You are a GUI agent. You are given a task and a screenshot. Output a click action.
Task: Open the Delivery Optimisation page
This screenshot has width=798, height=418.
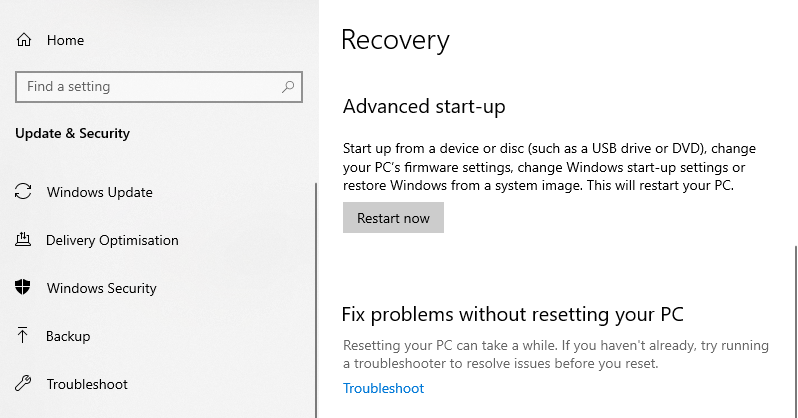click(112, 240)
